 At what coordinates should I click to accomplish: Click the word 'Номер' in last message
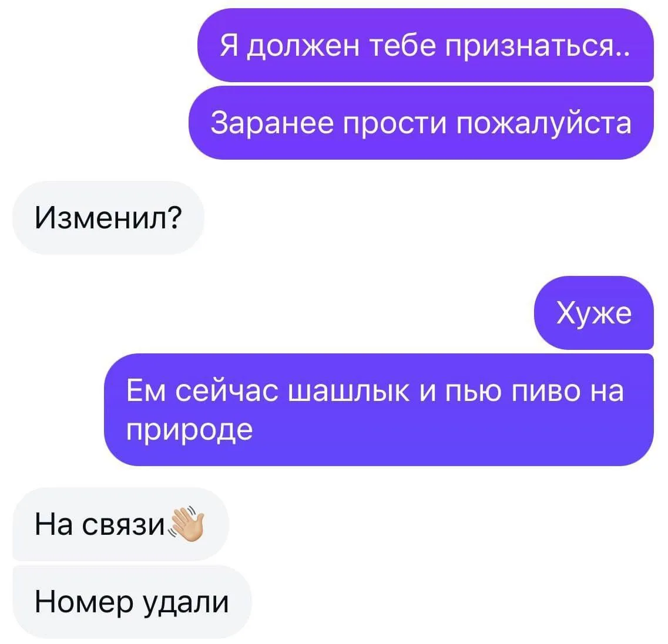coord(84,602)
